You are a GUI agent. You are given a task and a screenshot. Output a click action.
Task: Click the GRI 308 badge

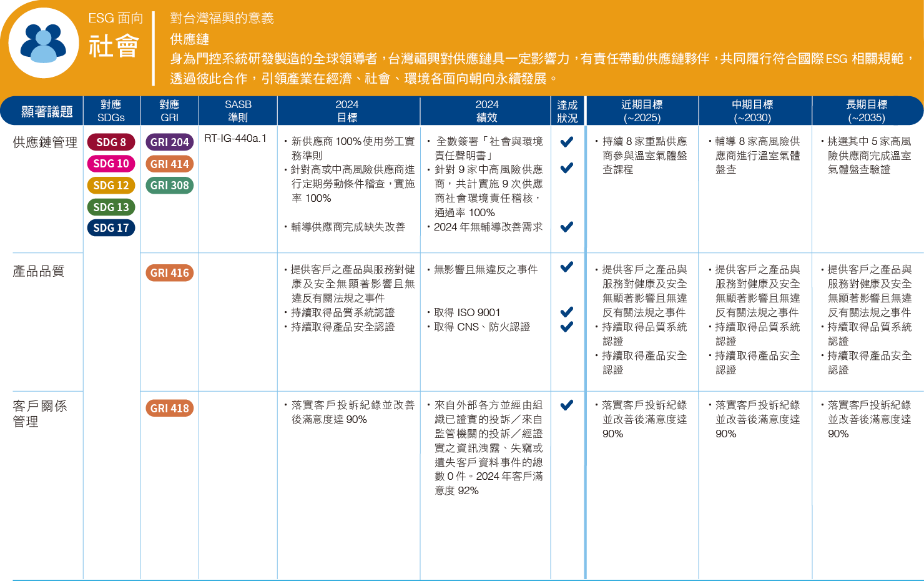click(x=169, y=186)
